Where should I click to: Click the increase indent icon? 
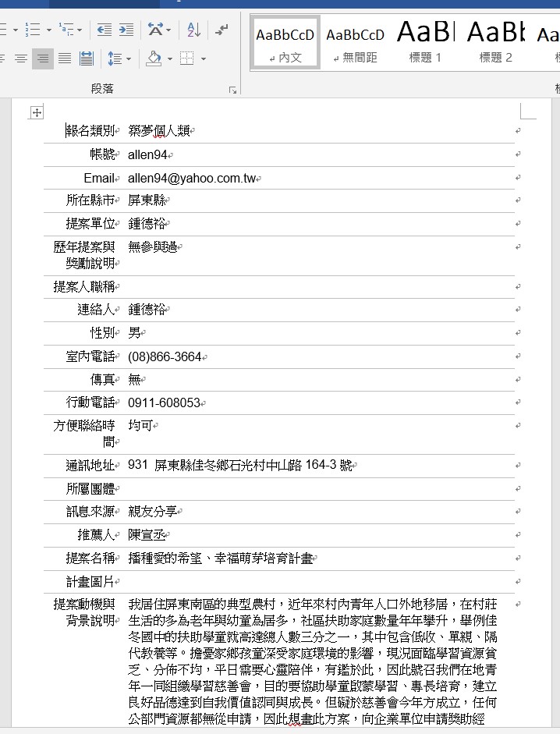click(x=126, y=30)
